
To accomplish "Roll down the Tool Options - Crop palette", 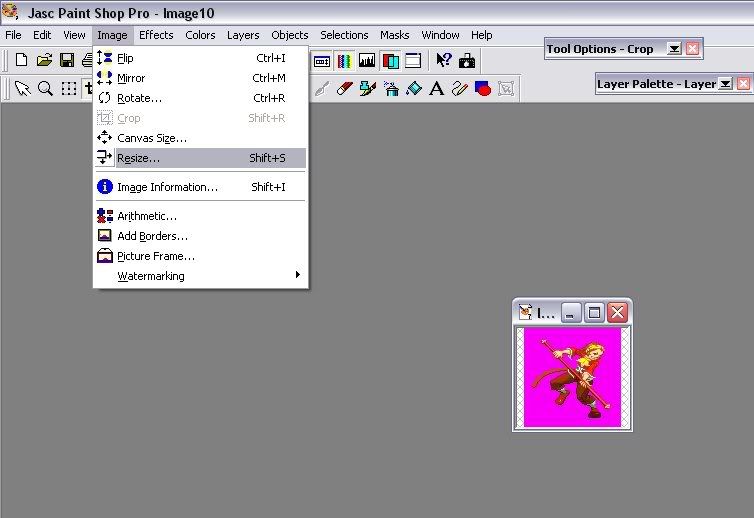I will tap(674, 49).
